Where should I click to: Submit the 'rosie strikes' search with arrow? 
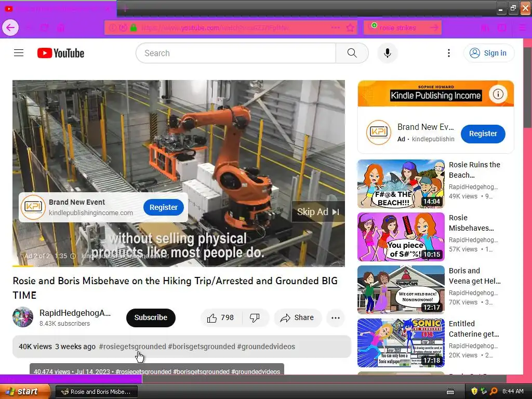434,28
